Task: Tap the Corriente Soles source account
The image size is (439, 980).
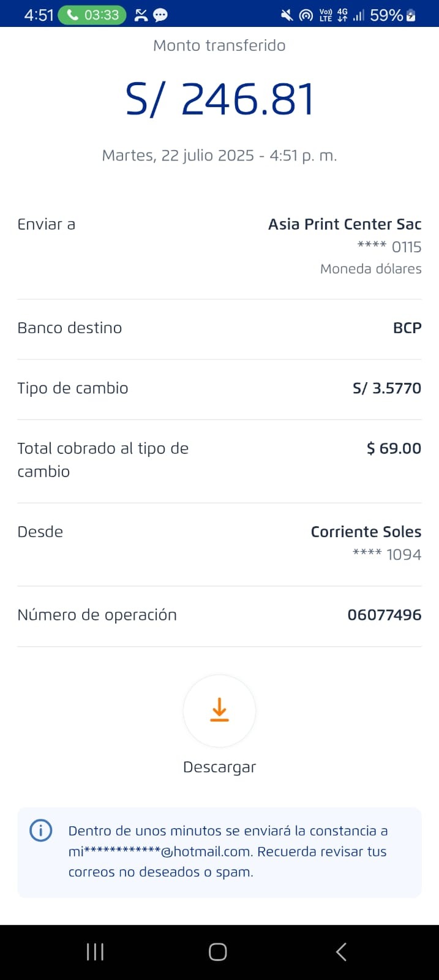Action: [x=366, y=532]
